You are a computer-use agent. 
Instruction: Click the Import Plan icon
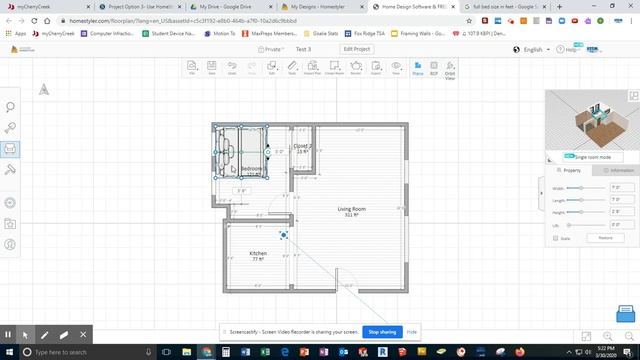pyautogui.click(x=312, y=67)
